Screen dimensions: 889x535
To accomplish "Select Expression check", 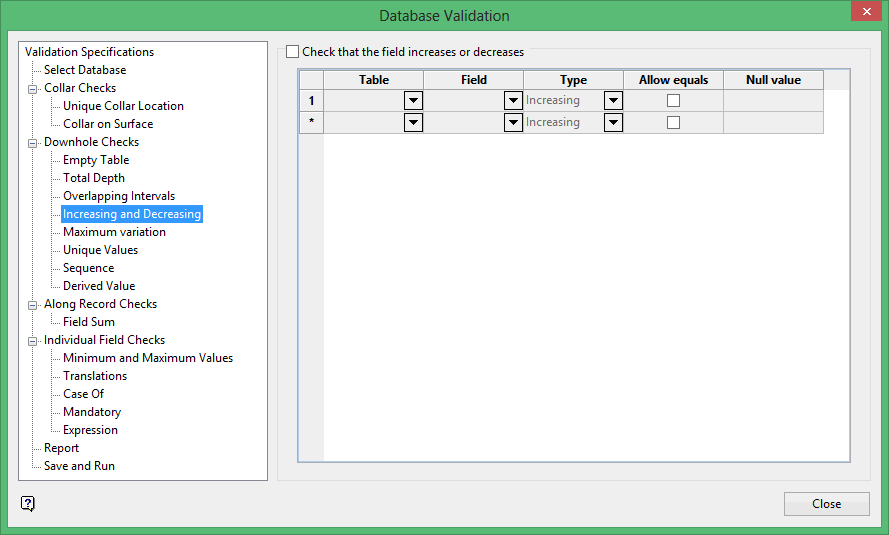I will pos(90,430).
